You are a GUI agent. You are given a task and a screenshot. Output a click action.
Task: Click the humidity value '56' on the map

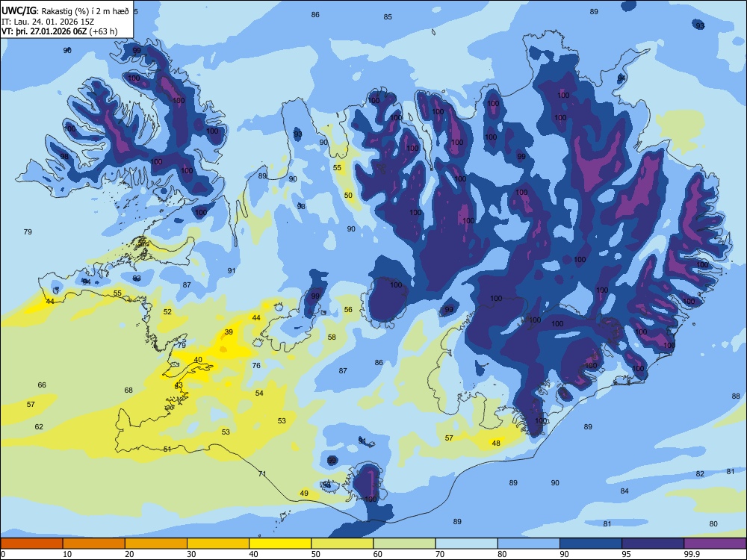(x=348, y=310)
